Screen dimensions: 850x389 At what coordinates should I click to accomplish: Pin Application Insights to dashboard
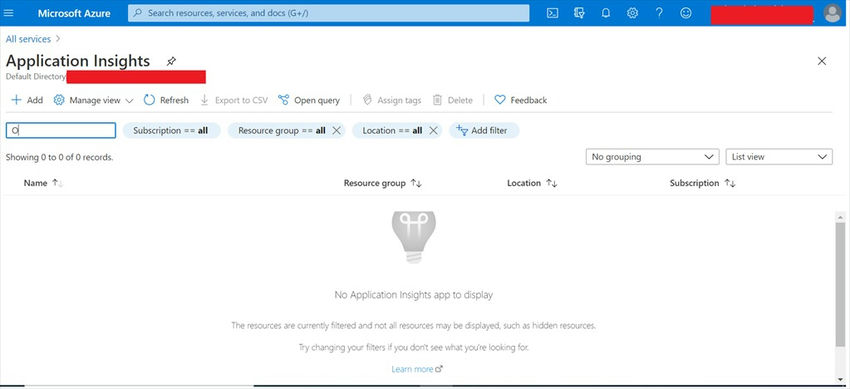click(x=171, y=61)
